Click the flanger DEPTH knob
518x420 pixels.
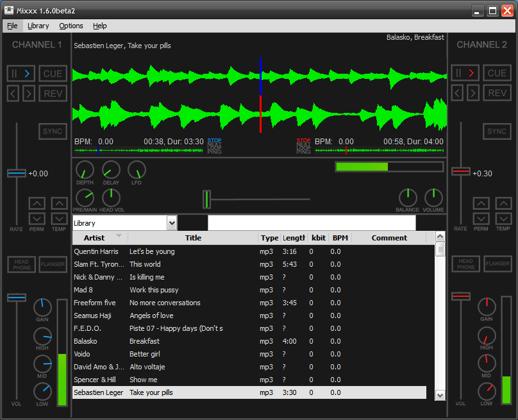(85, 170)
